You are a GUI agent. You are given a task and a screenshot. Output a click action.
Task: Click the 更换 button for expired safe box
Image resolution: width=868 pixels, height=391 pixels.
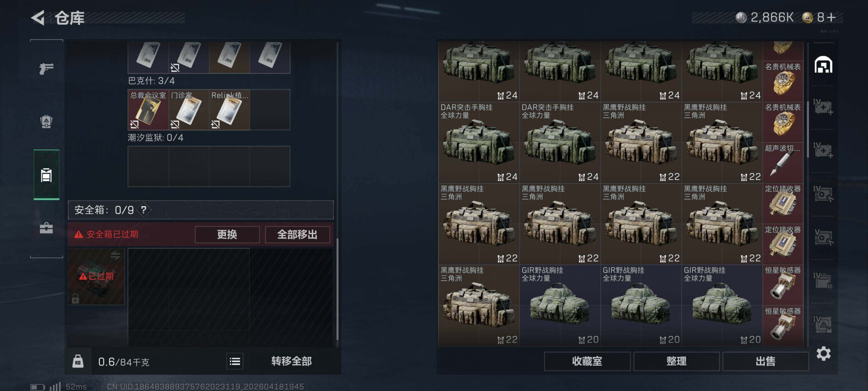point(227,234)
